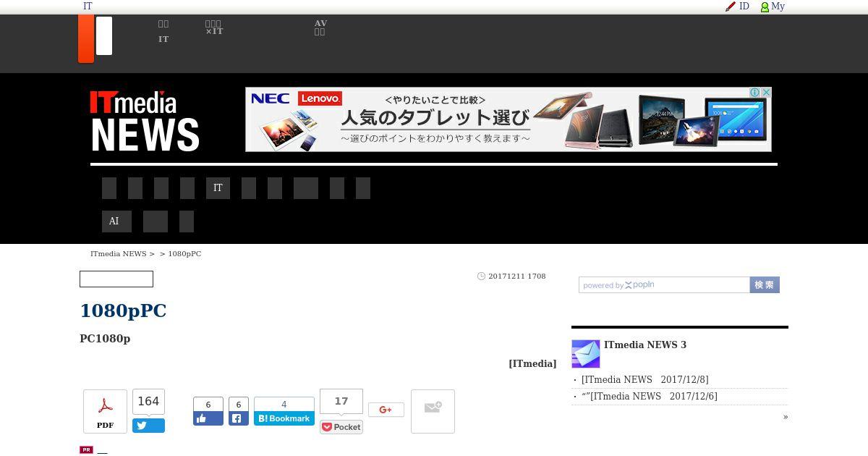Click the Hatena bookmark count 4
This screenshot has width=868, height=456.
pyautogui.click(x=284, y=404)
